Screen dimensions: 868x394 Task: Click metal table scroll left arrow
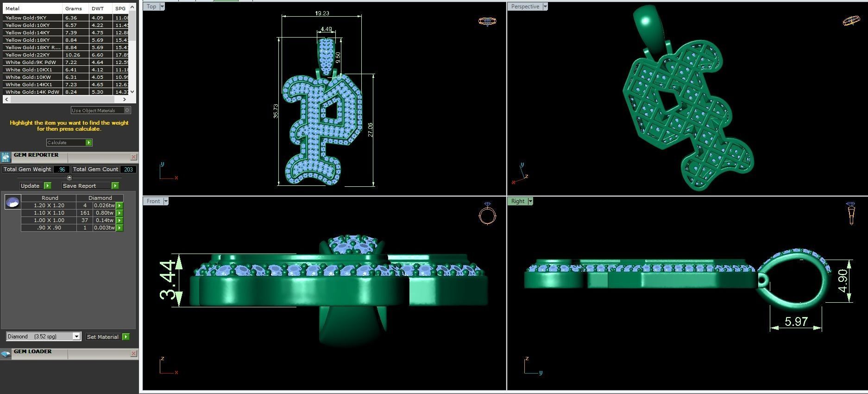6,99
